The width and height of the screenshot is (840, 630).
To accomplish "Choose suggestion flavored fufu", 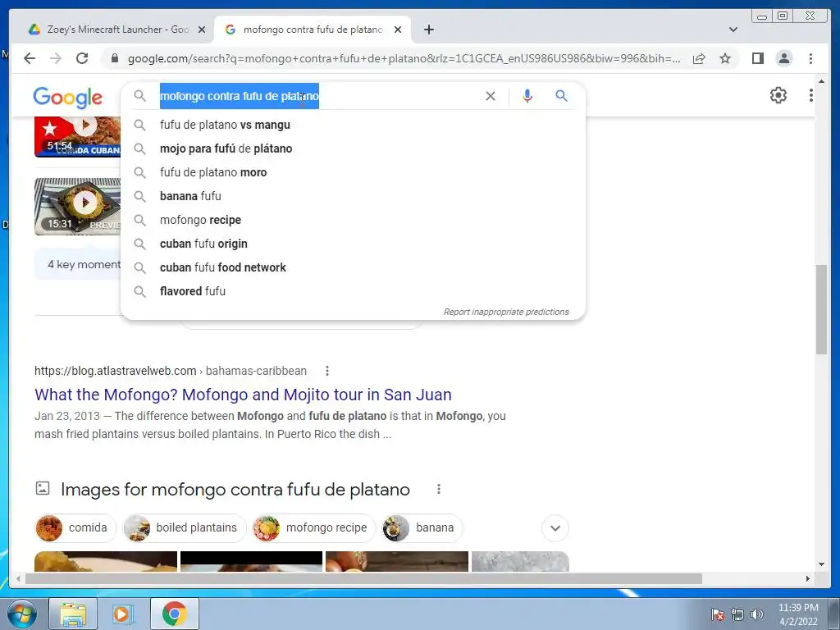I will pyautogui.click(x=353, y=291).
